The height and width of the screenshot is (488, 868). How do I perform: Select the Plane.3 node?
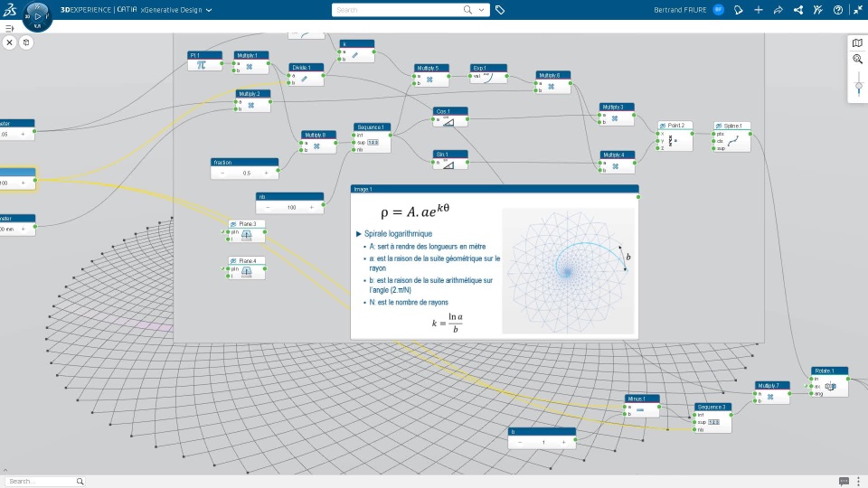pyautogui.click(x=247, y=231)
